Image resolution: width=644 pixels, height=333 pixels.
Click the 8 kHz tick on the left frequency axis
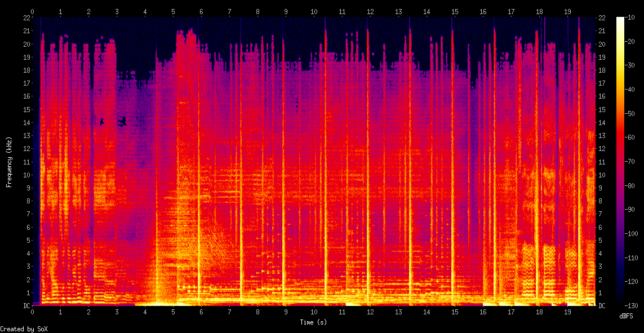point(28,201)
